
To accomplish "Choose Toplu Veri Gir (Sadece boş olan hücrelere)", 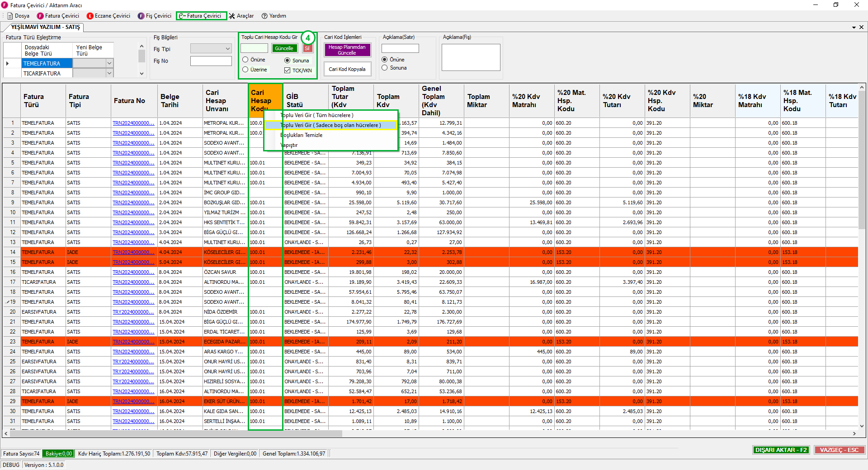I will click(x=330, y=125).
